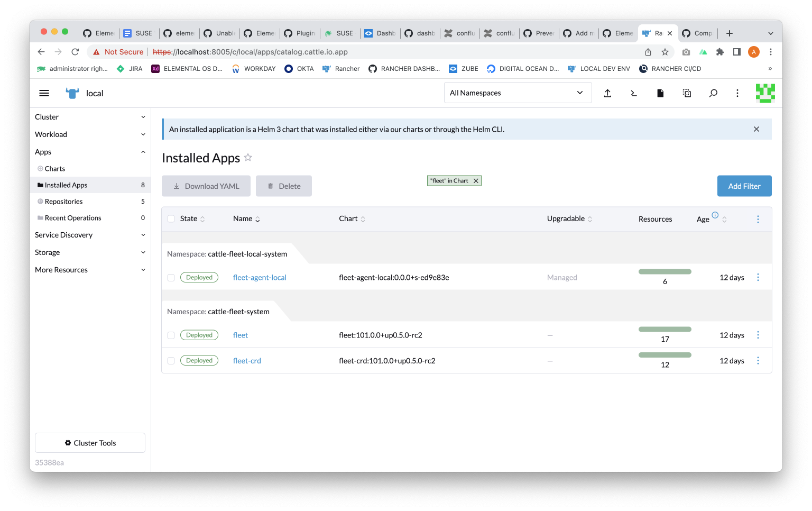
Task: Open the JIRA bookmark
Action: [x=130, y=69]
